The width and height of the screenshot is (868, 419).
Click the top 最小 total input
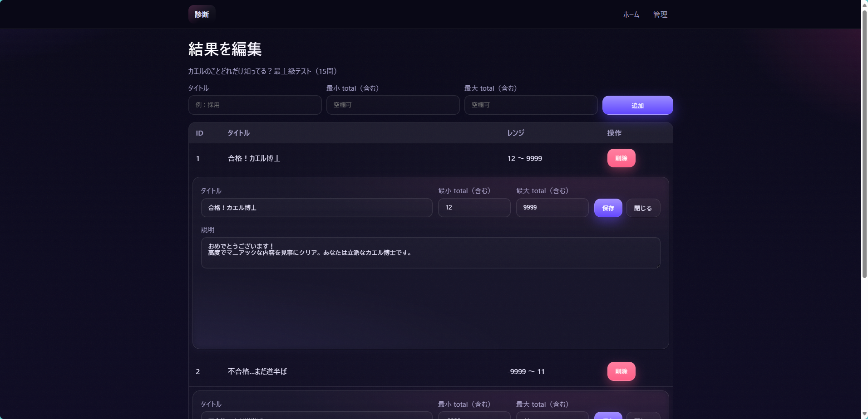click(393, 105)
